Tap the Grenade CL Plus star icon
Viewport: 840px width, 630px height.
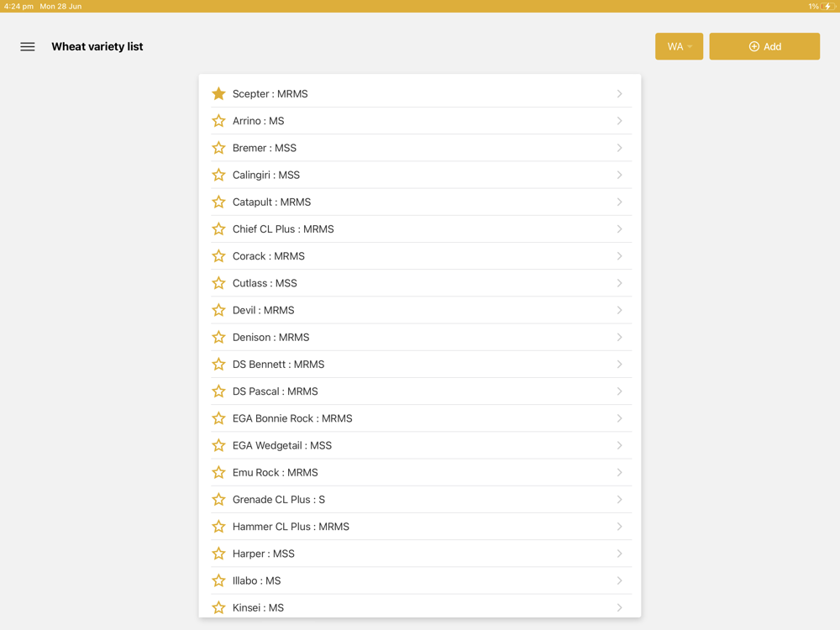(218, 499)
